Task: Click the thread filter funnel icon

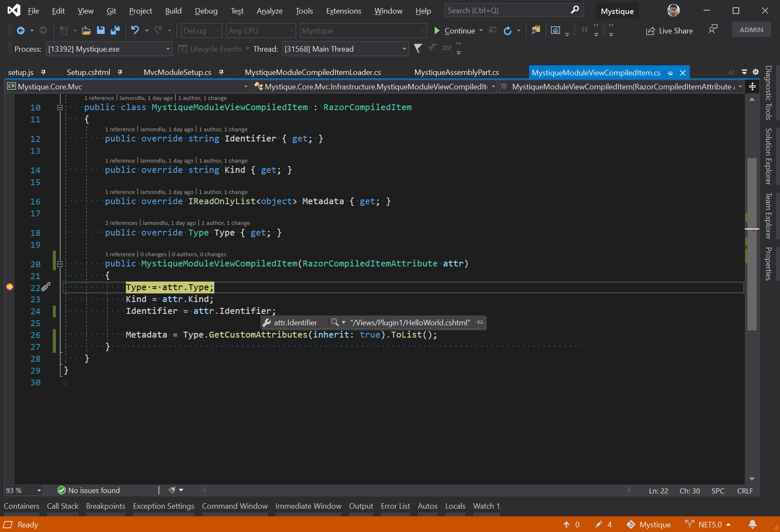Action: coord(418,49)
